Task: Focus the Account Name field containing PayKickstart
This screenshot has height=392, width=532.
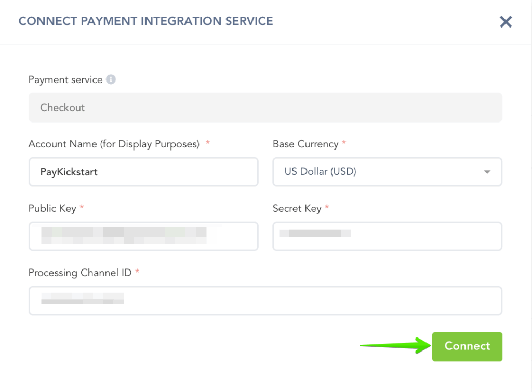Action: point(143,172)
